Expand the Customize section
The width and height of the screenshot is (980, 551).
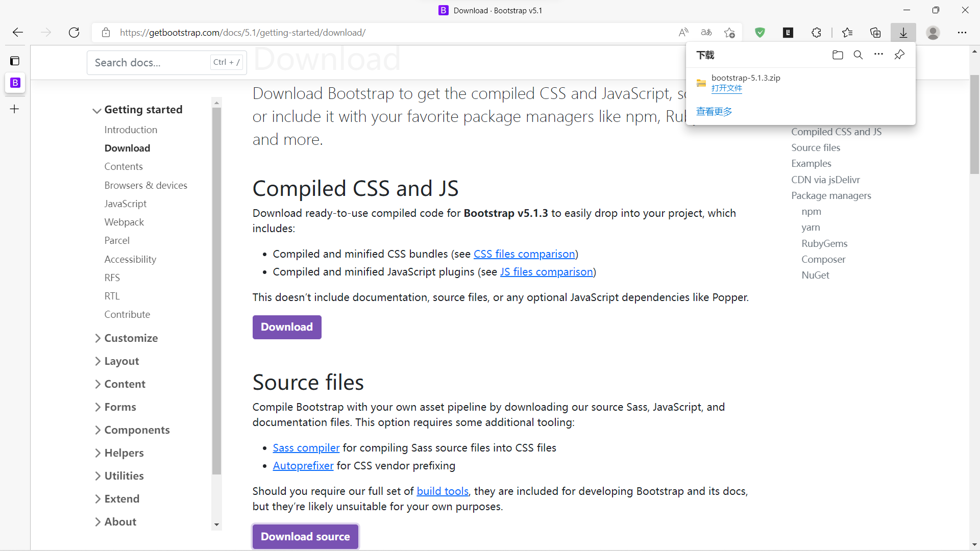pyautogui.click(x=131, y=338)
